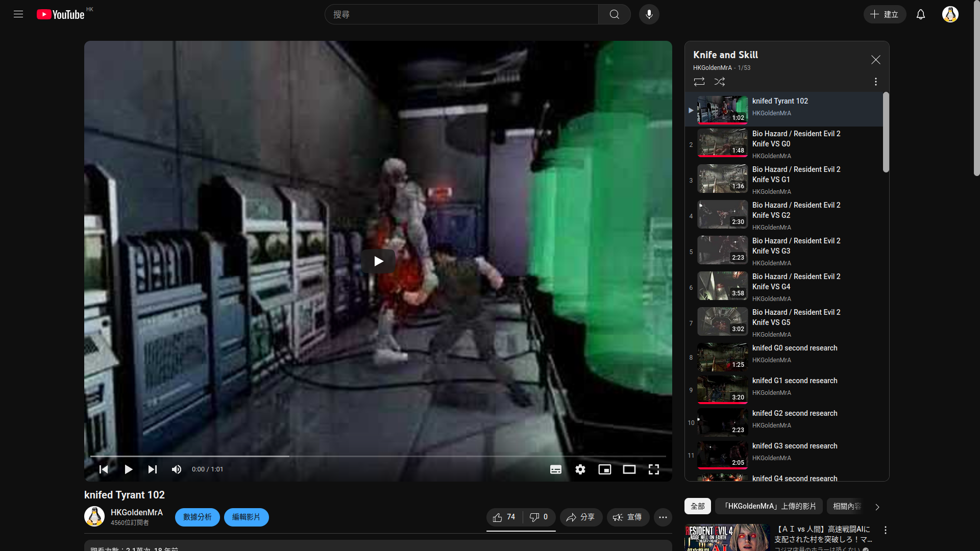Play knifed G3 second research

tap(784, 455)
